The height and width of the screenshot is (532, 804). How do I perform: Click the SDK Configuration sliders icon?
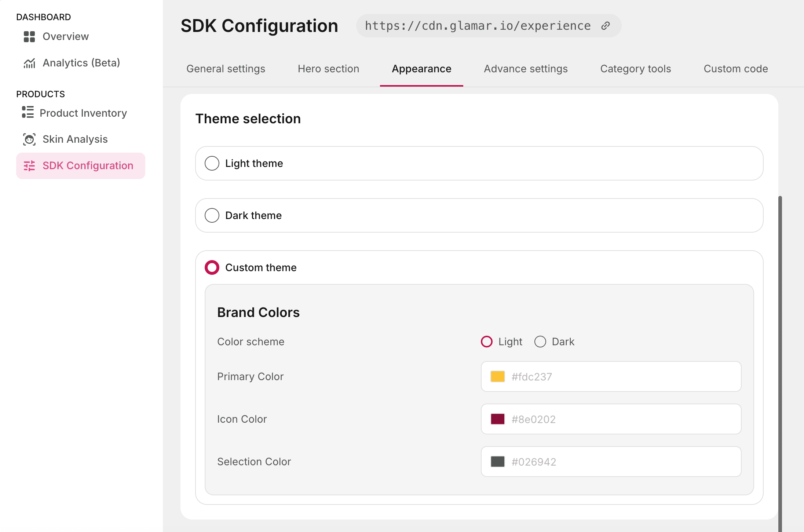(29, 166)
